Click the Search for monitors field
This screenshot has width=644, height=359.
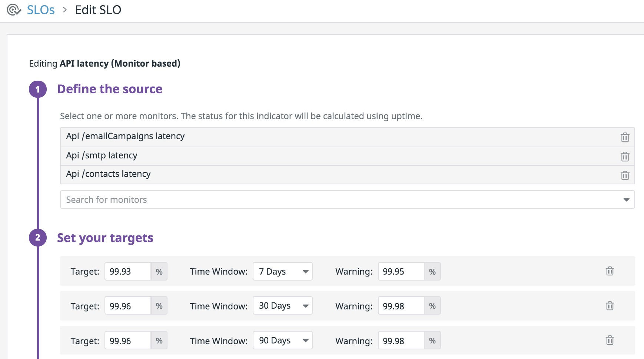333,200
